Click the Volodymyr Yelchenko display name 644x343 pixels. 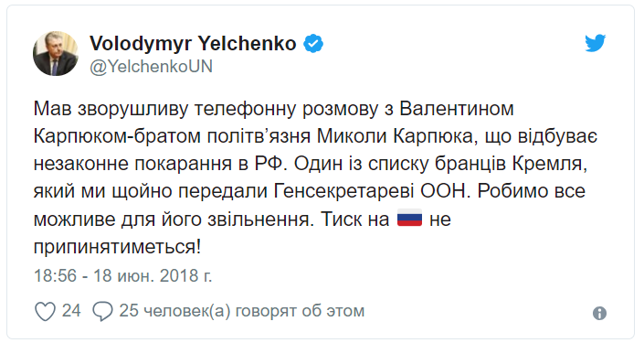pos(193,44)
